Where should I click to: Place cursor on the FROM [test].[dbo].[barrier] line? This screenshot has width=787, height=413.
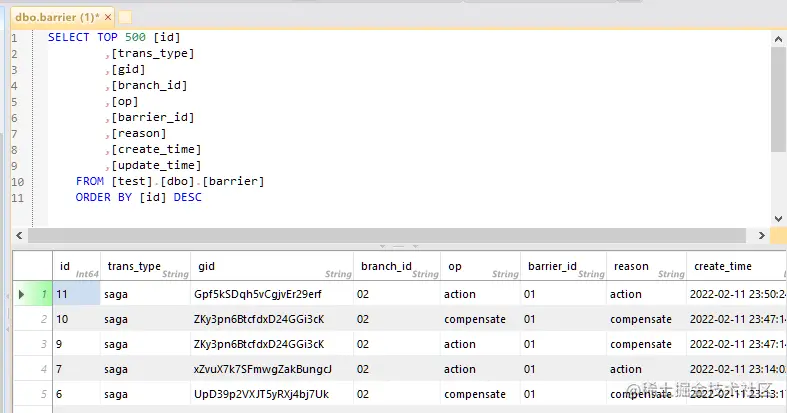(170, 181)
